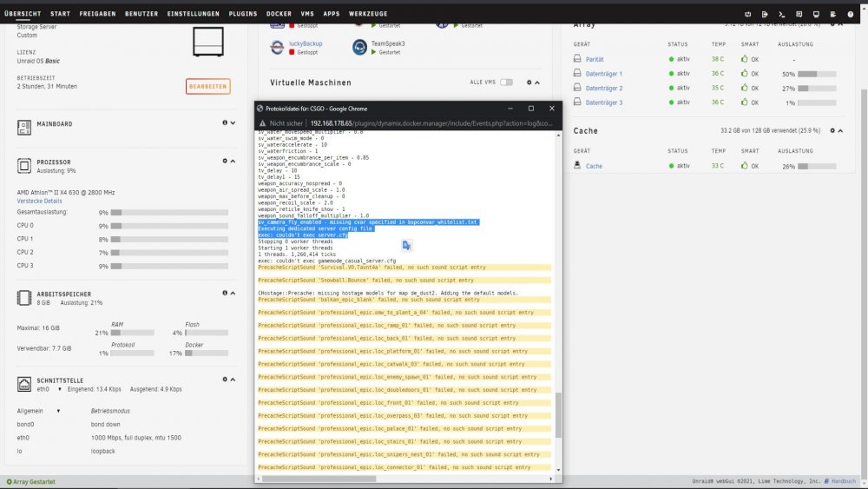The image size is (868, 489).
Task: Click the reboot icon in header
Action: (748, 15)
